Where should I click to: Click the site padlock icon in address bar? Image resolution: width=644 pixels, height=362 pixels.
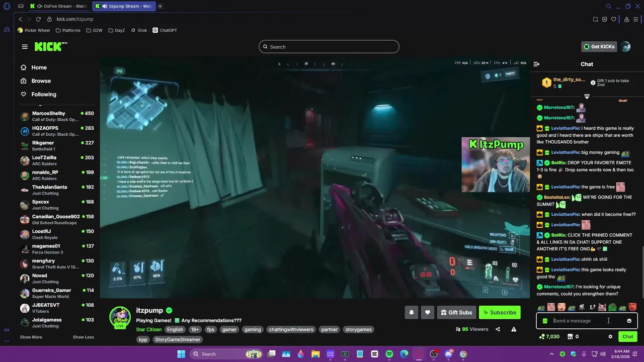pyautogui.click(x=49, y=19)
